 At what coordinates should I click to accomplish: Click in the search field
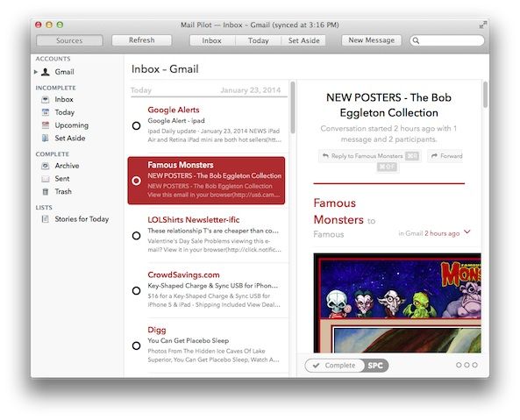pos(447,40)
